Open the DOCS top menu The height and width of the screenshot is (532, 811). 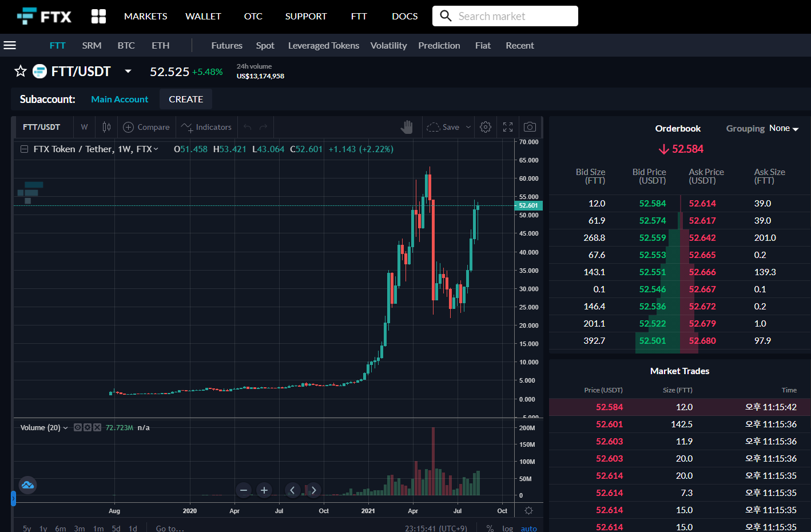tap(405, 16)
